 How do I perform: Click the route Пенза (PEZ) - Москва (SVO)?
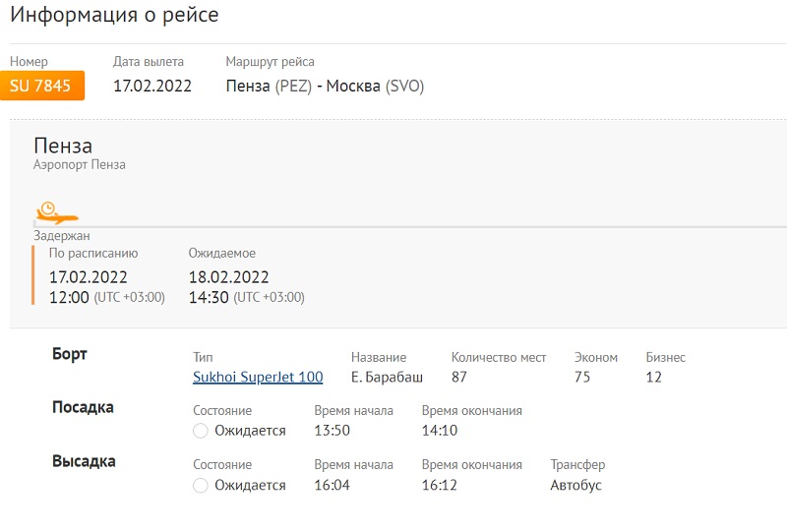point(325,86)
